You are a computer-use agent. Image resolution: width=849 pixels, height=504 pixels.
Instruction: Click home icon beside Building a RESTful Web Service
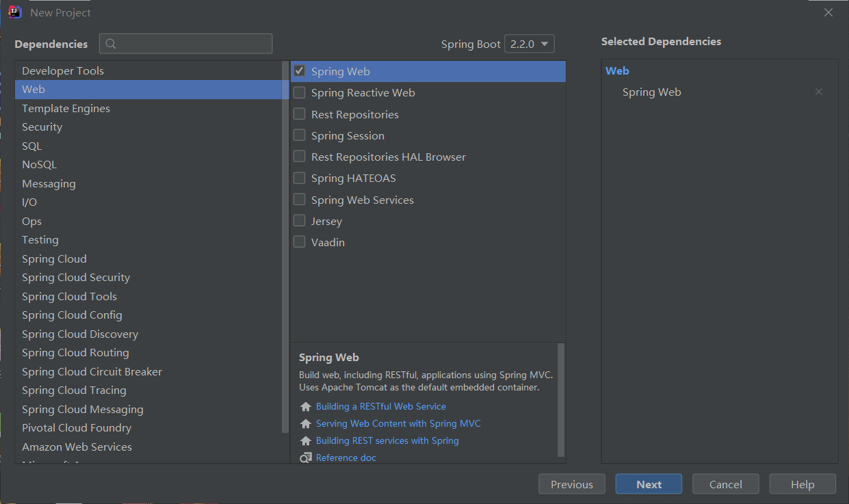[x=306, y=407]
